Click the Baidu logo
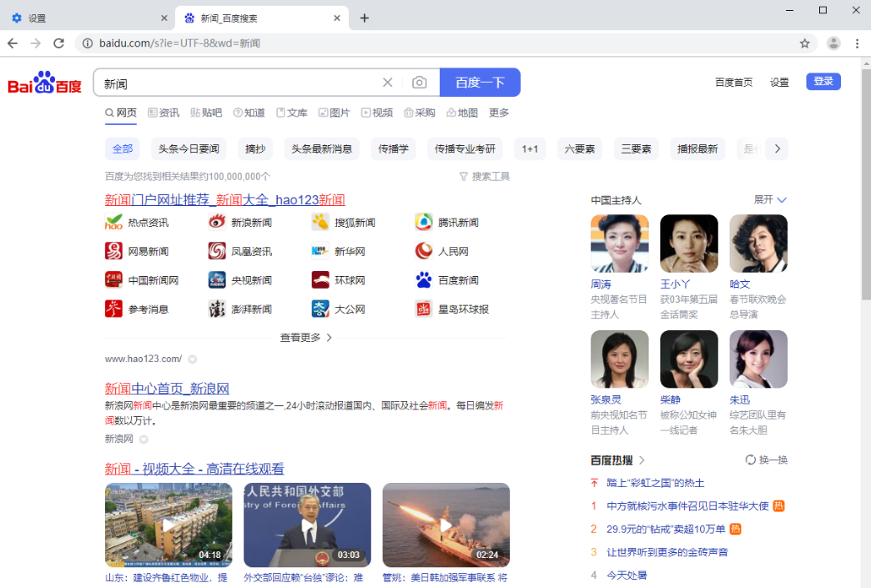871x588 pixels. tap(44, 83)
